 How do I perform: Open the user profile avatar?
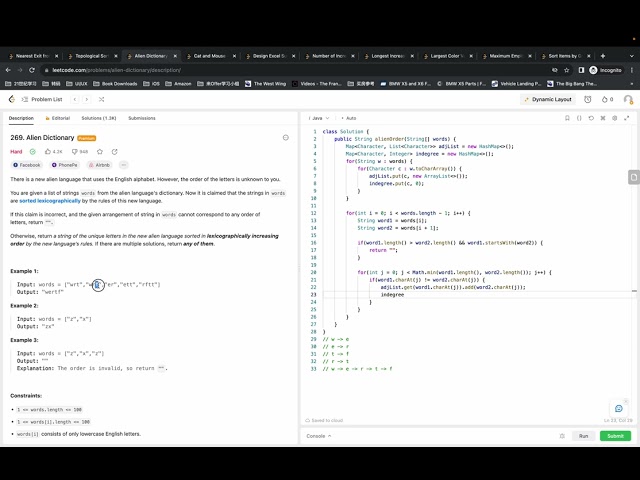pos(628,99)
